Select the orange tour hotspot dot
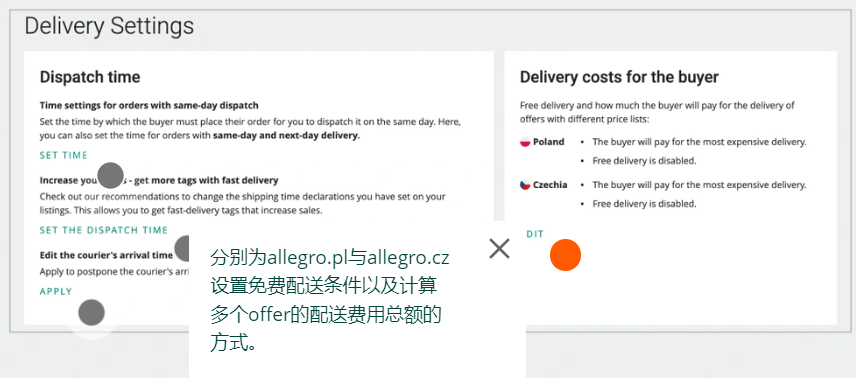This screenshot has height=378, width=856. pyautogui.click(x=565, y=255)
